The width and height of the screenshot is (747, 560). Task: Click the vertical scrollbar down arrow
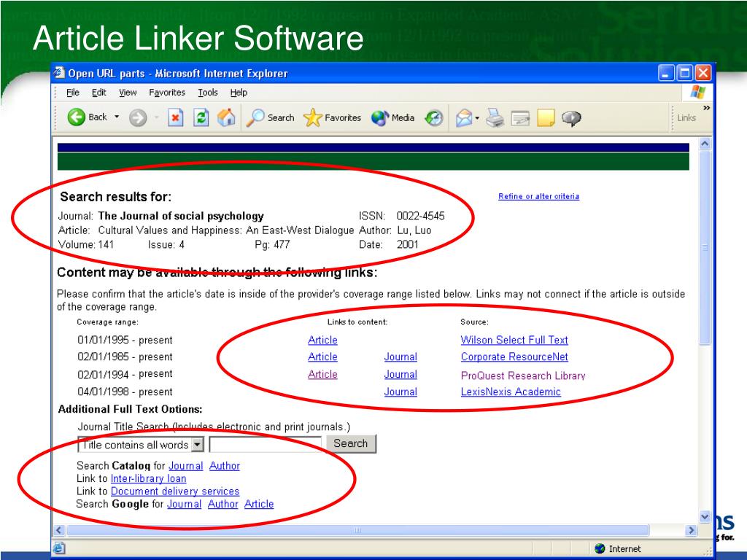pos(705,517)
